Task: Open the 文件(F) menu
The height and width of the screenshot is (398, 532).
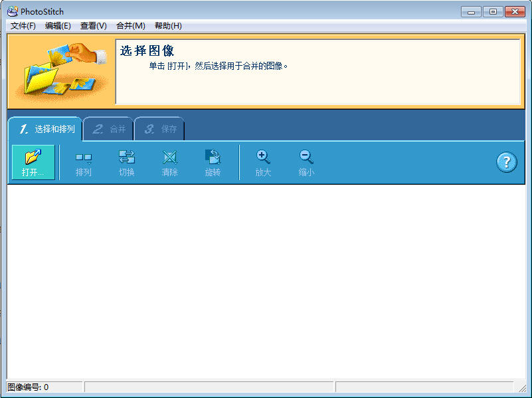Action: coord(23,26)
